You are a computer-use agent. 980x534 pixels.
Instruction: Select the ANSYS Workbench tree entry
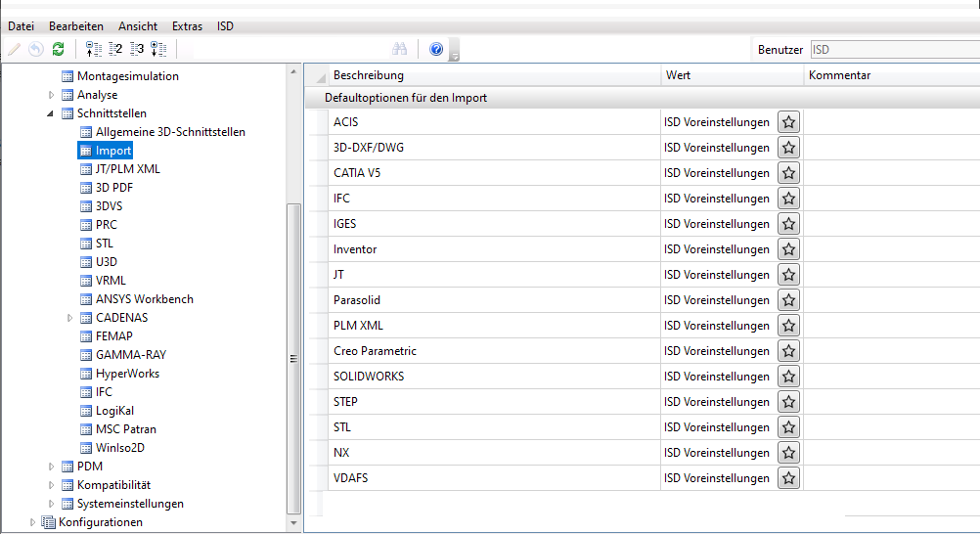(x=144, y=299)
